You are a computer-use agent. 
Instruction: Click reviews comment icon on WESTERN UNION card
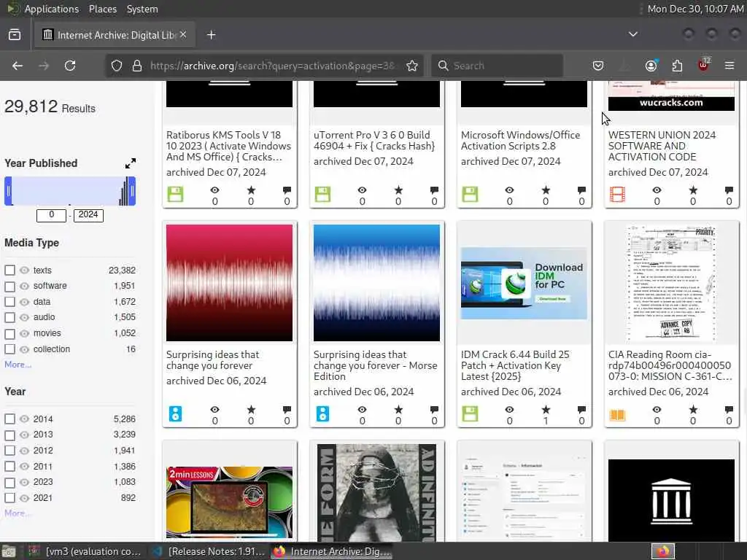click(x=729, y=190)
